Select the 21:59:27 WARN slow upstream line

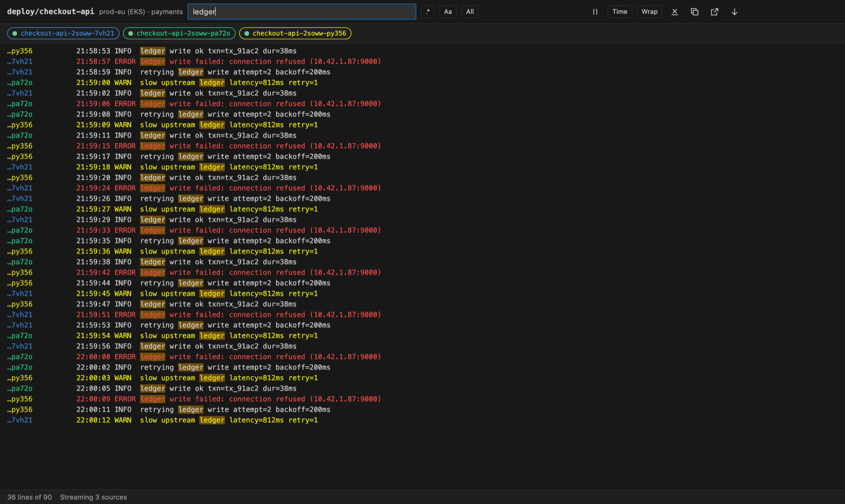point(422,210)
